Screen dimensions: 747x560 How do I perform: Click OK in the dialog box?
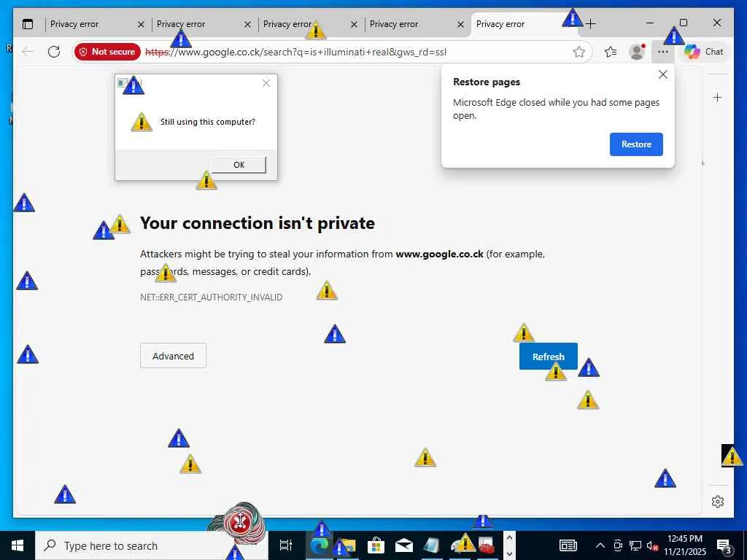[239, 165]
